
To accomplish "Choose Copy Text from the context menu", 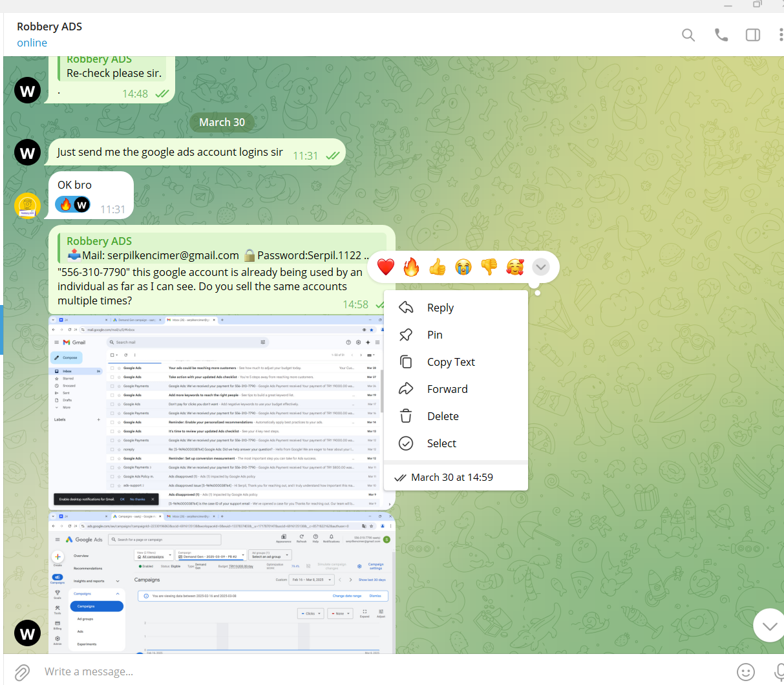I will 456,362.
